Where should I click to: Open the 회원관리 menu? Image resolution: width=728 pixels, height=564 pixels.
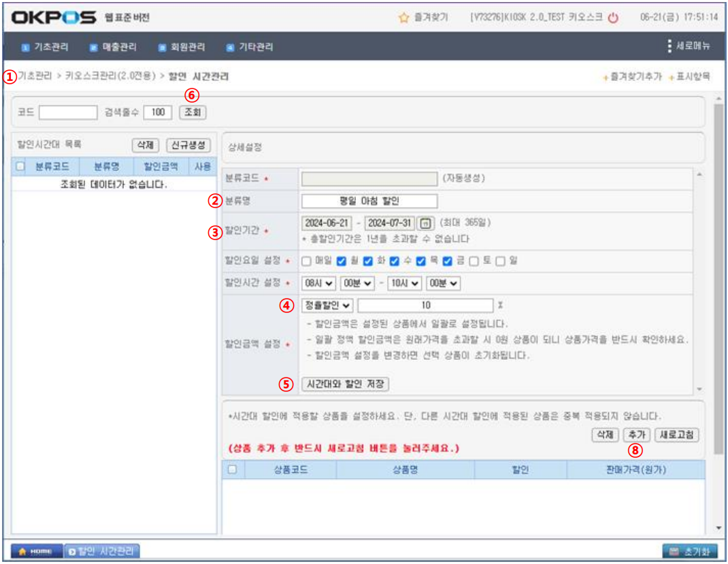tap(182, 47)
